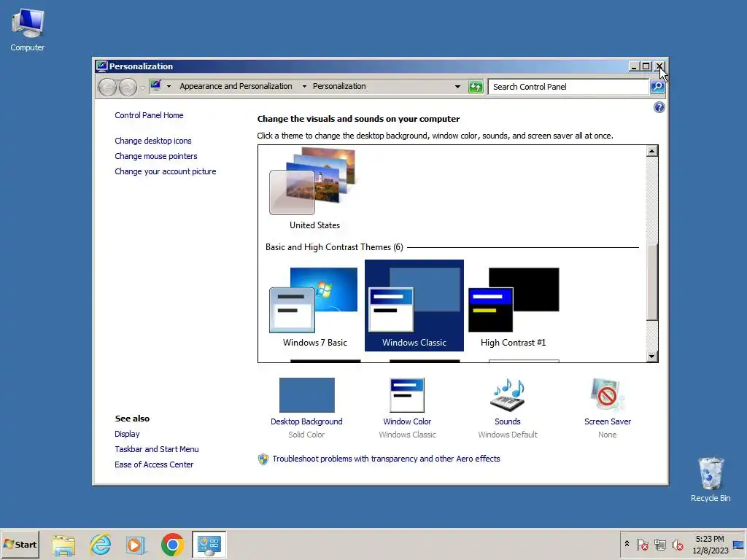Close the Personalization window

[x=659, y=66]
